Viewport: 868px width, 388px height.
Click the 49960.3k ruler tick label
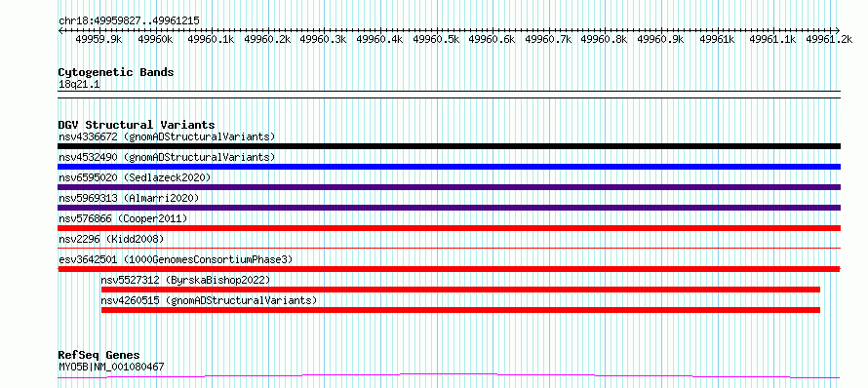click(x=323, y=39)
